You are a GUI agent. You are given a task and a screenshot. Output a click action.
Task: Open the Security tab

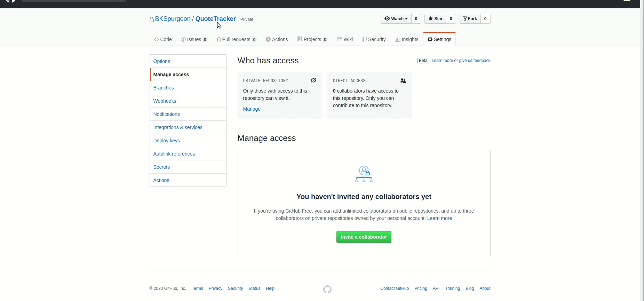coord(374,39)
